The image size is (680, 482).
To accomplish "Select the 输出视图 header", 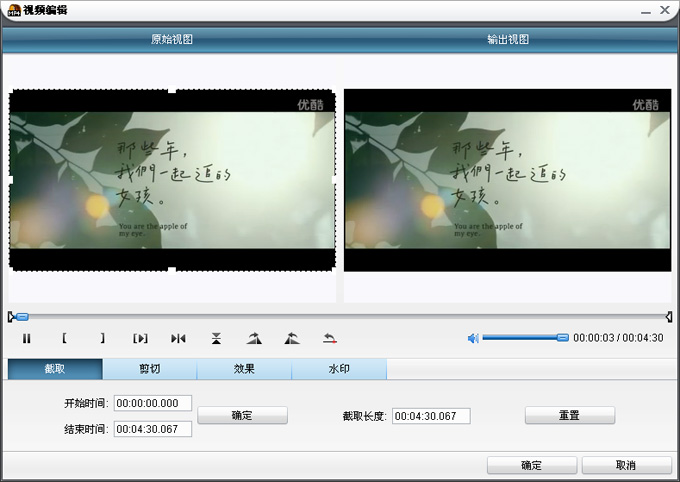I will tap(508, 39).
